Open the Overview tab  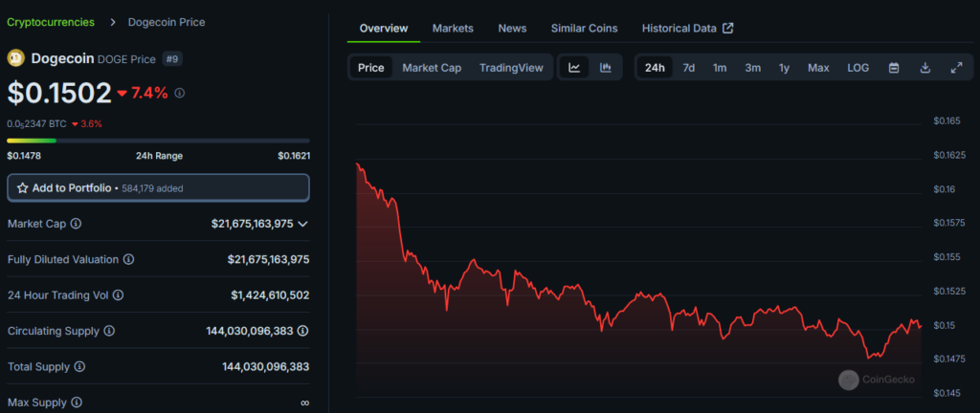click(384, 28)
